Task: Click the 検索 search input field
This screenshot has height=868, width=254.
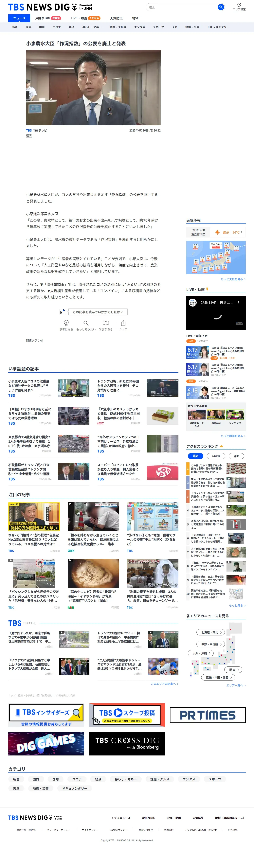Action: [182, 7]
